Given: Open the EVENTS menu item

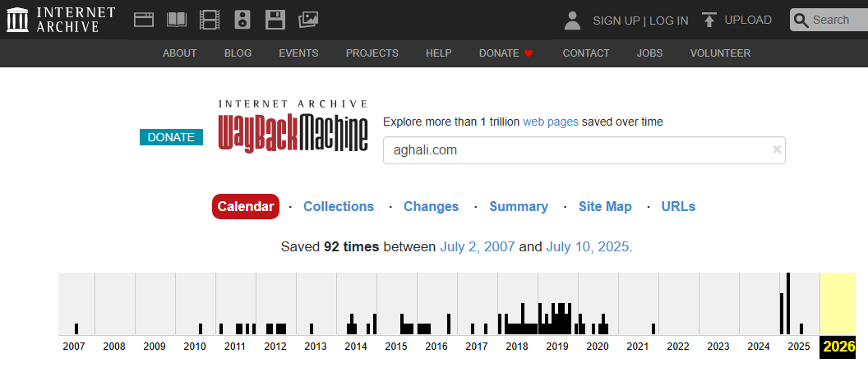Looking at the screenshot, I should pyautogui.click(x=298, y=53).
